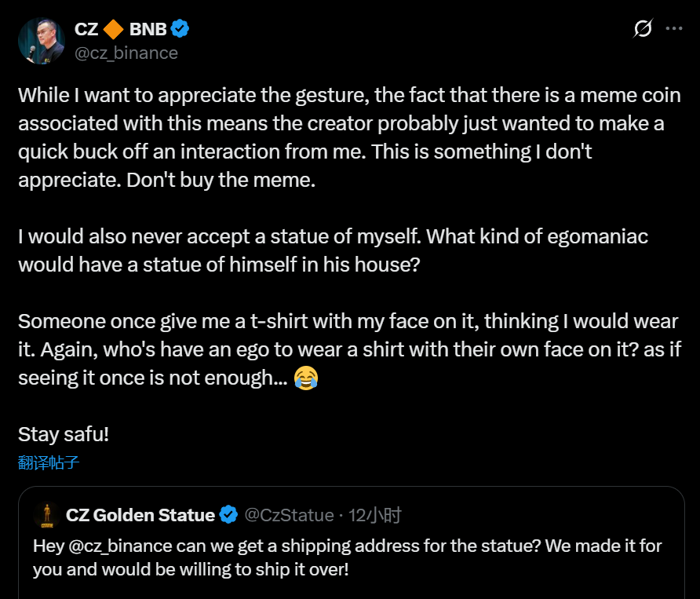Click the paragraph about the t-shirt
The image size is (700, 599).
[x=345, y=349]
